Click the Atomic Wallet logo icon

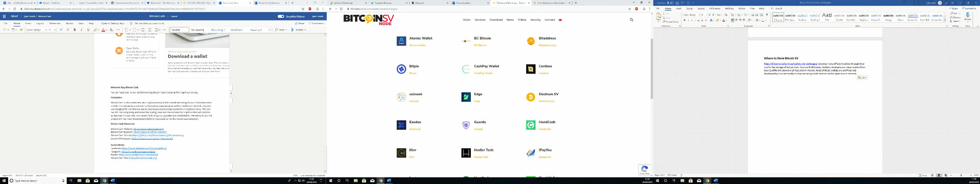(401, 41)
